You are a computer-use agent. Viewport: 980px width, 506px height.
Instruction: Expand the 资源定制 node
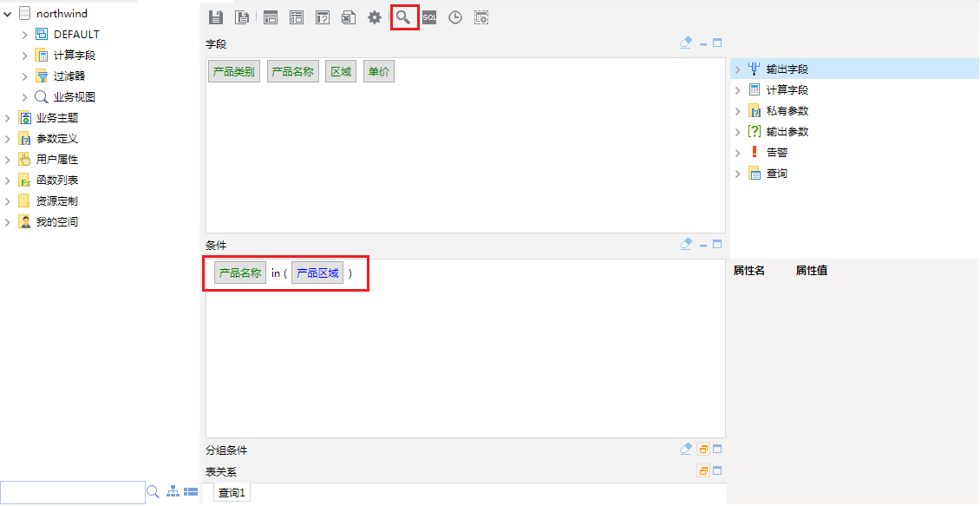(8, 201)
